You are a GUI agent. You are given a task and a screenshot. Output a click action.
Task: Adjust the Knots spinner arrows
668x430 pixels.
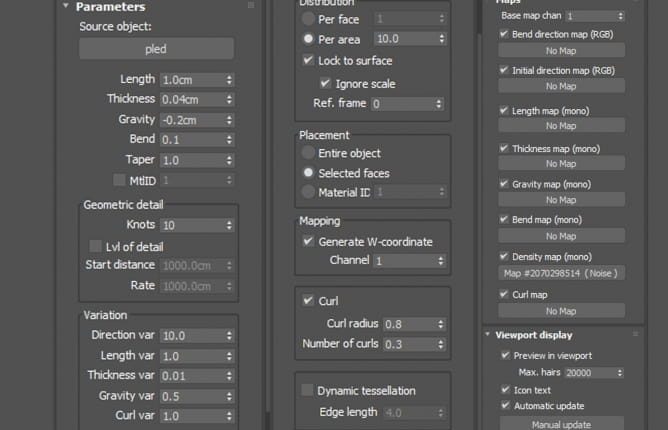point(230,226)
